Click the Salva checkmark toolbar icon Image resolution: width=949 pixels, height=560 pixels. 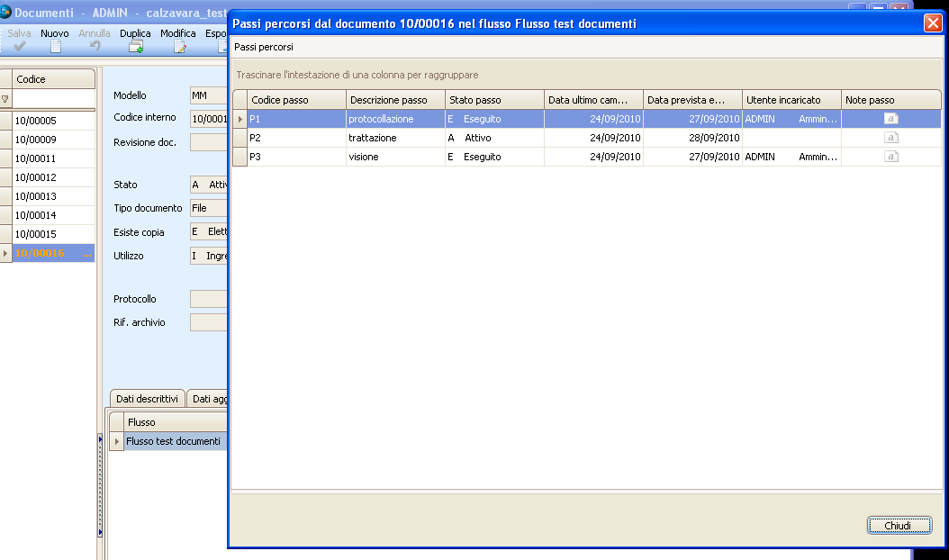click(x=19, y=46)
